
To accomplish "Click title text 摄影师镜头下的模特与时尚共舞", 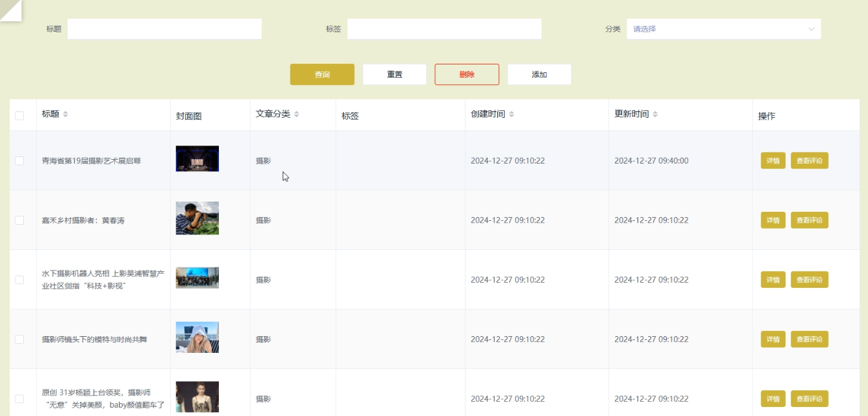I will (95, 339).
